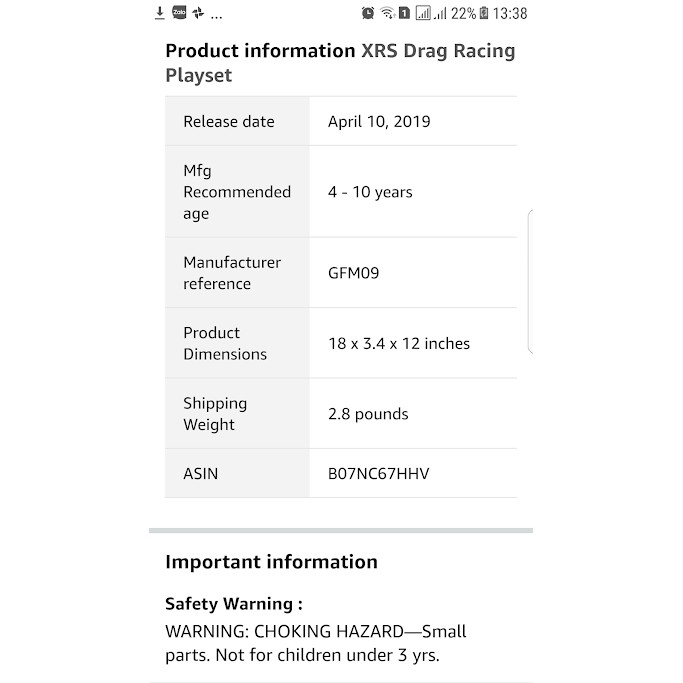Tap the Shipping Weight value 2.8 pounds
683x683 pixels.
(x=368, y=414)
